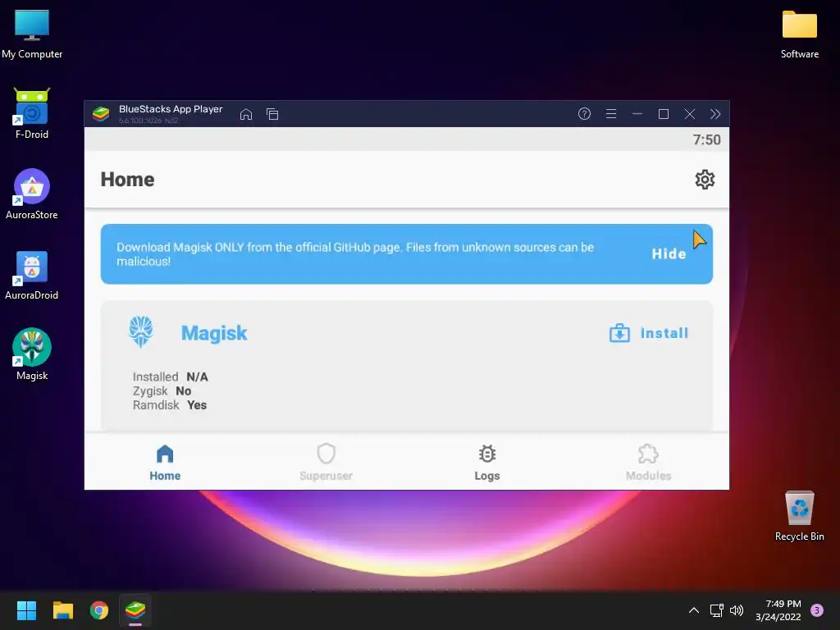The width and height of the screenshot is (840, 630).
Task: Click the 'Ramdisk Yes' status line
Action: (x=170, y=405)
